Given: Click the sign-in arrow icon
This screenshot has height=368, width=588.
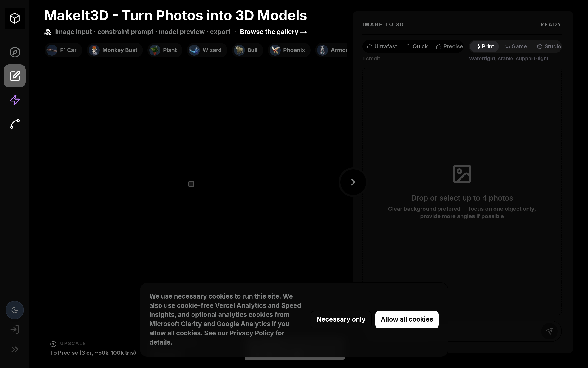Looking at the screenshot, I should [15, 329].
